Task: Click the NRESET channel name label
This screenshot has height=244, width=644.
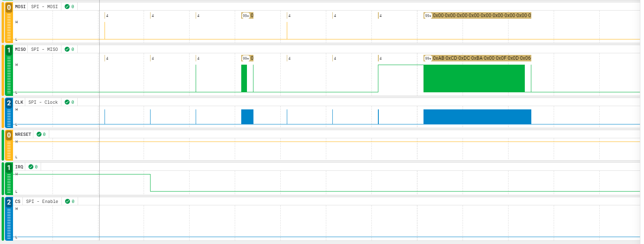Action: point(23,134)
